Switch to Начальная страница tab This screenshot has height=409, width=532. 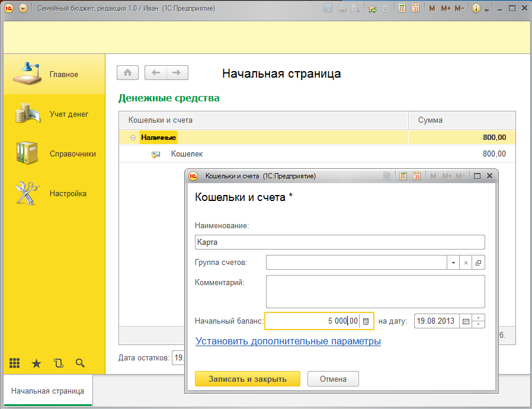click(x=47, y=391)
